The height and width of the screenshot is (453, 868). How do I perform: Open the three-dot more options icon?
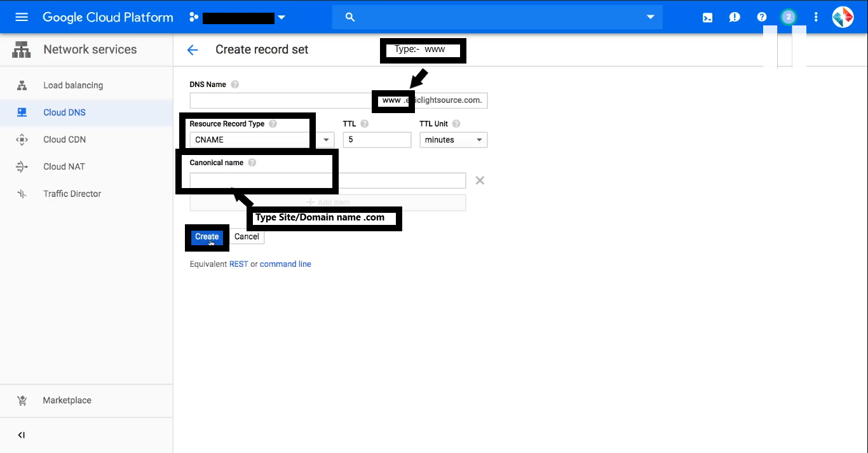click(816, 17)
